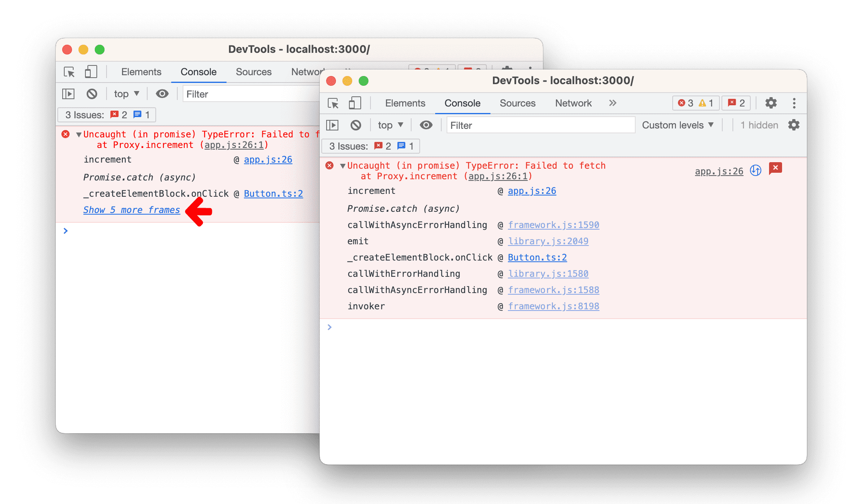This screenshot has width=863, height=504.
Task: Click the eye visibility icon in console
Action: pyautogui.click(x=426, y=126)
